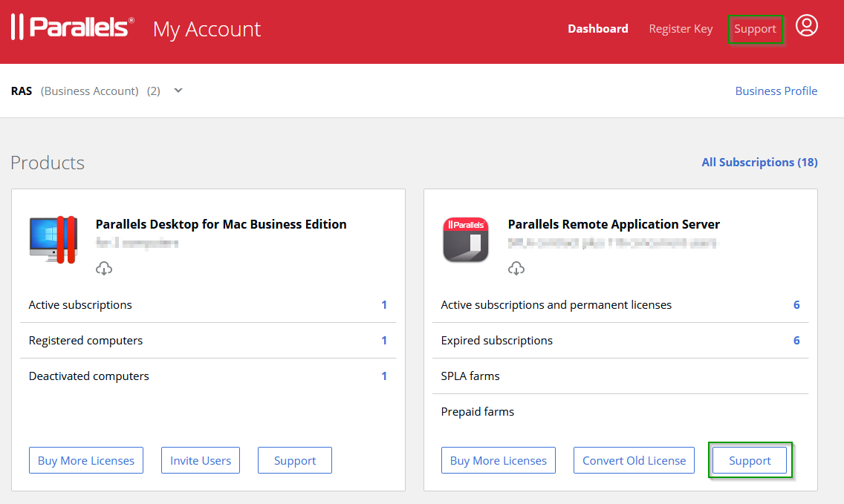Open the user profile account icon

[806, 26]
